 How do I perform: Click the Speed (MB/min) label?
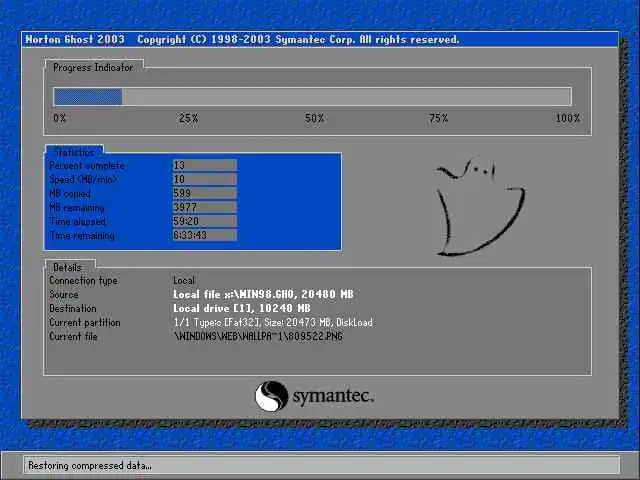pos(83,180)
